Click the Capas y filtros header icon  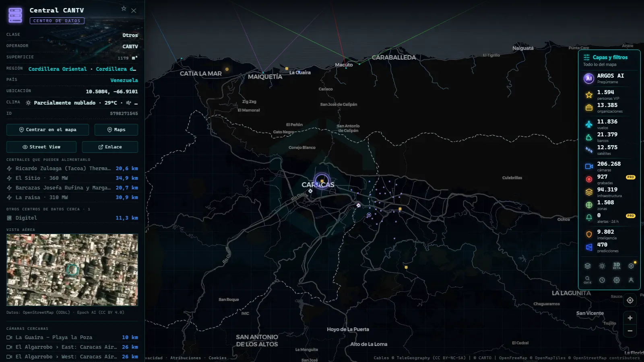click(x=587, y=57)
